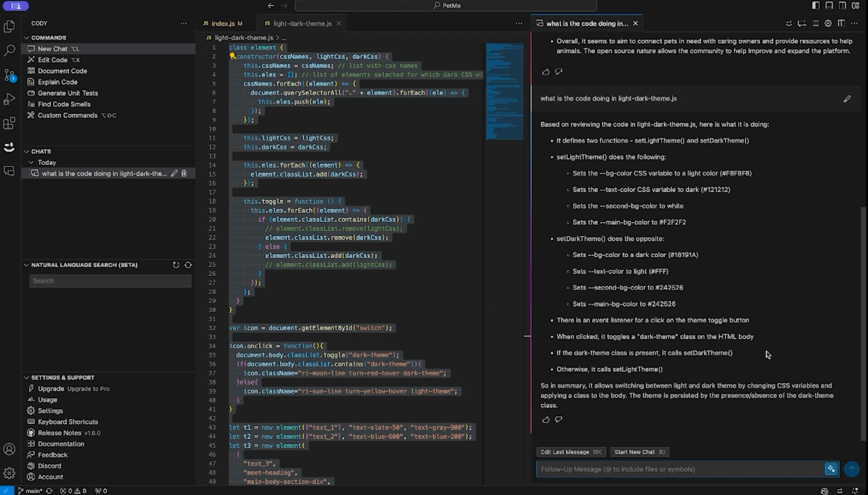Click the pencil icon to edit the chat question
This screenshot has height=495, width=868.
tap(847, 99)
